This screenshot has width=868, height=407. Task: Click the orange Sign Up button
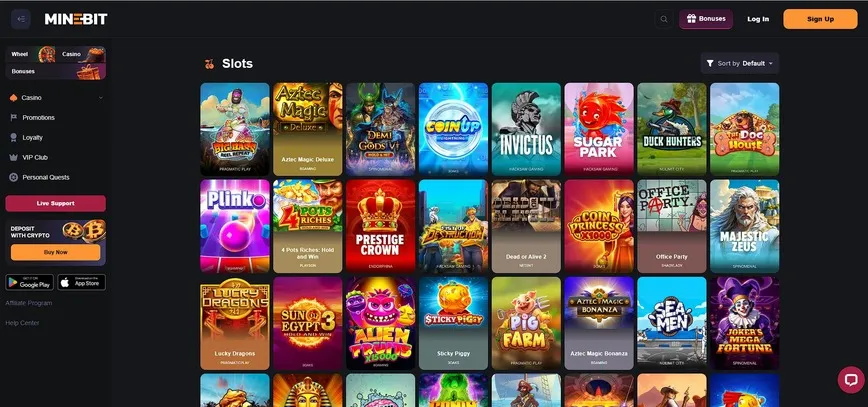tap(820, 19)
